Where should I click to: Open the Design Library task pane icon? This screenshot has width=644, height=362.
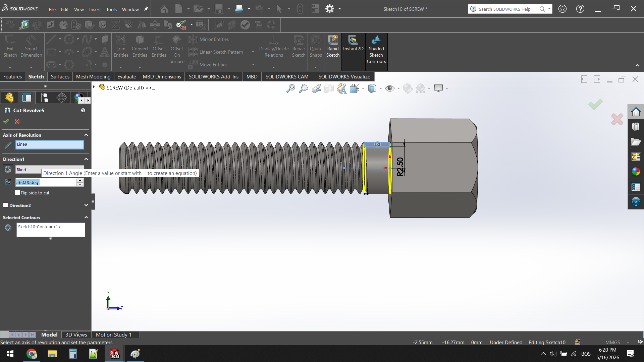click(636, 127)
